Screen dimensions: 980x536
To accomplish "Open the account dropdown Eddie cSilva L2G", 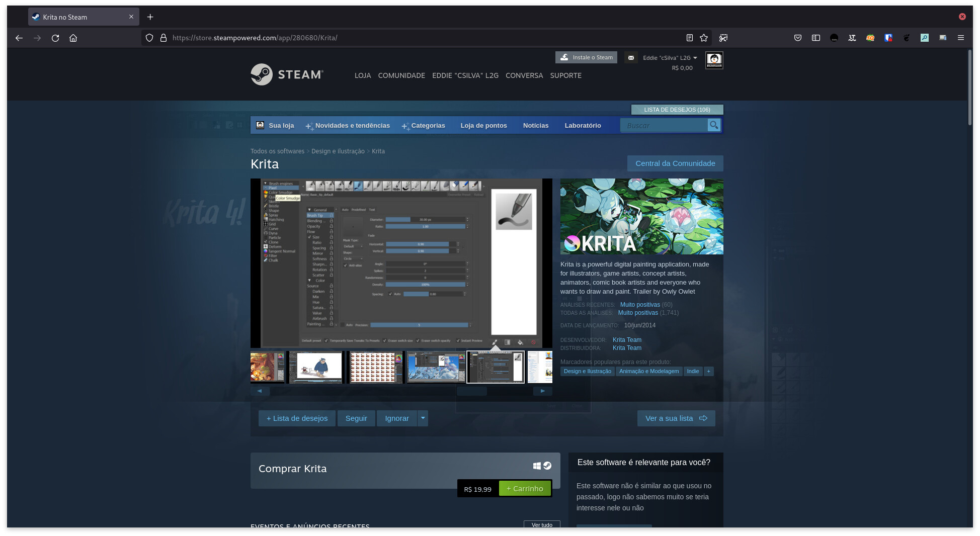I will 670,58.
